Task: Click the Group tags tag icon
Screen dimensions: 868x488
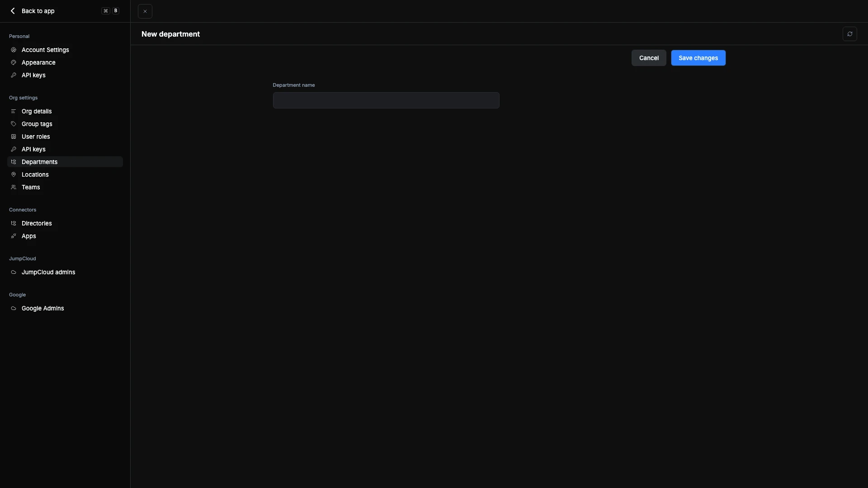Action: 14,124
